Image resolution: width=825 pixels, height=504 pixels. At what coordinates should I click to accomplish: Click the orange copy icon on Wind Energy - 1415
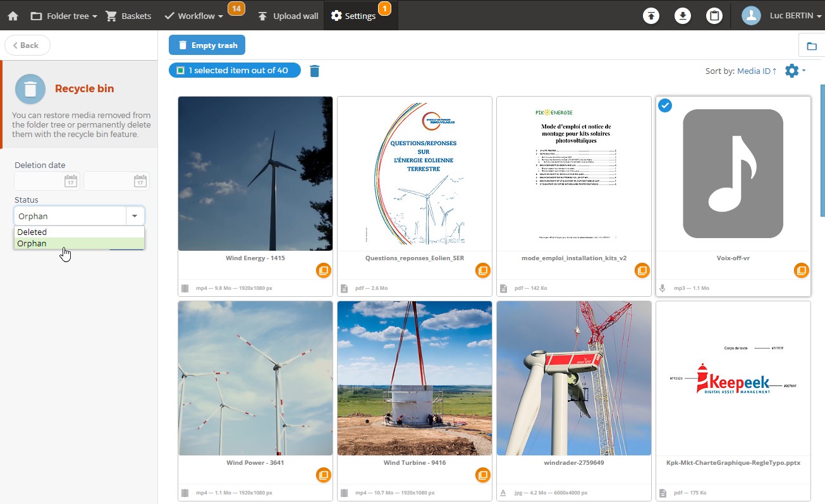324,270
